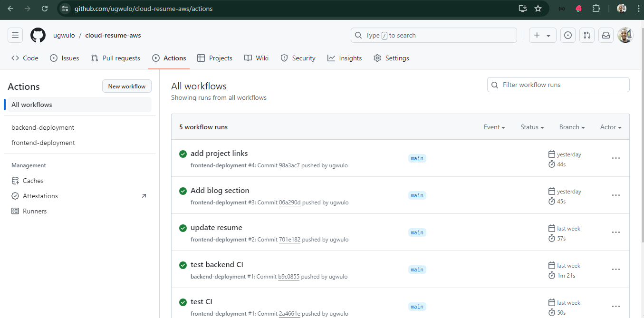
Task: Open the issues shortcut icon in header
Action: [x=568, y=35]
